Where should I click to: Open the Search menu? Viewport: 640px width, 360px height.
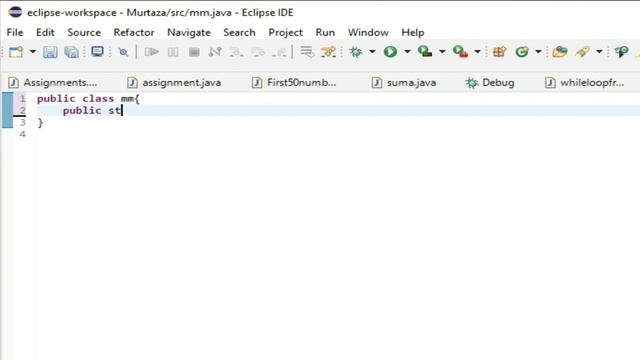tap(239, 32)
